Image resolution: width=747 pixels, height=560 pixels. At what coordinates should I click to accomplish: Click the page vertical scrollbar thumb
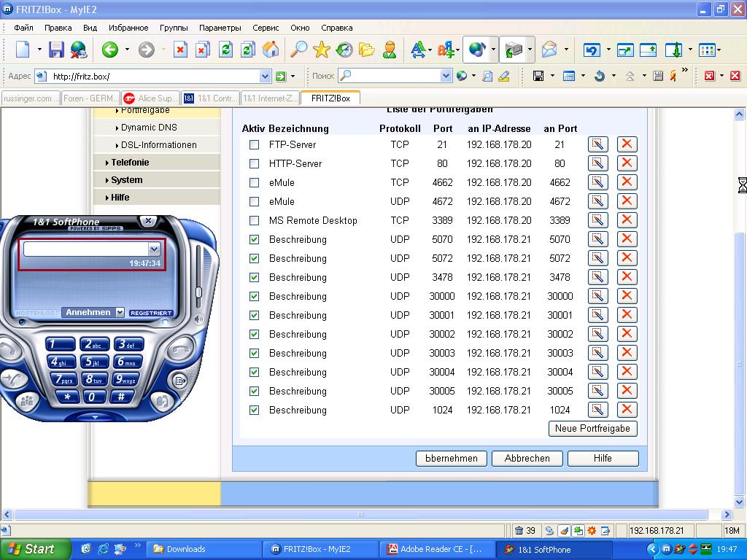tap(739, 364)
